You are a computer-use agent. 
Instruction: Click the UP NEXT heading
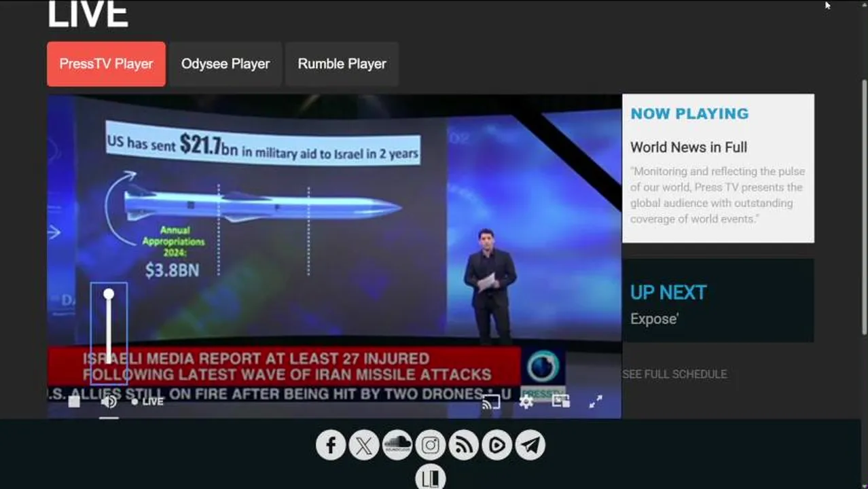(668, 293)
